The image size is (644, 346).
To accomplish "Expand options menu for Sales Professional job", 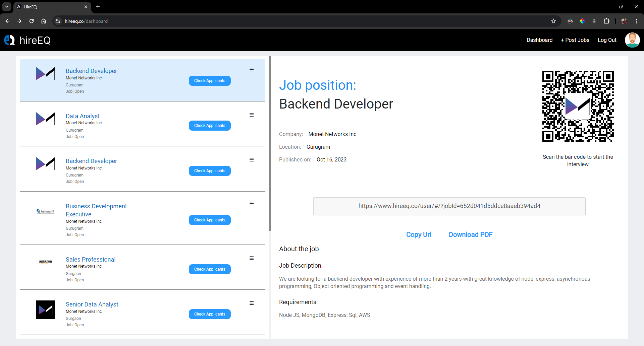I will (252, 258).
